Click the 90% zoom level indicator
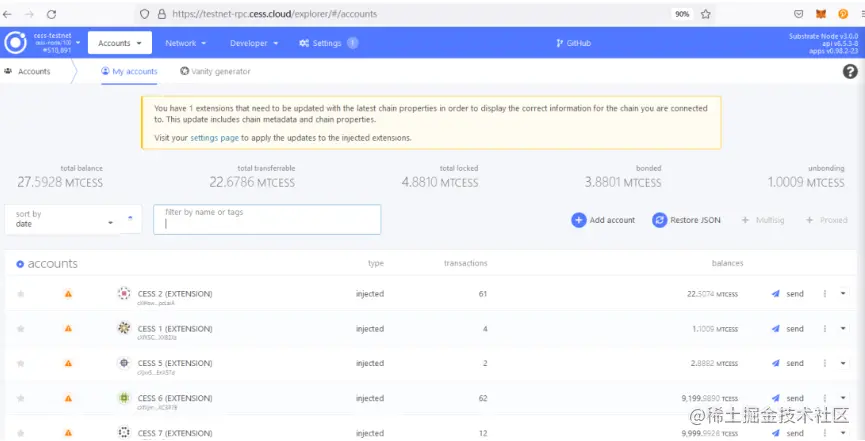 (x=682, y=14)
